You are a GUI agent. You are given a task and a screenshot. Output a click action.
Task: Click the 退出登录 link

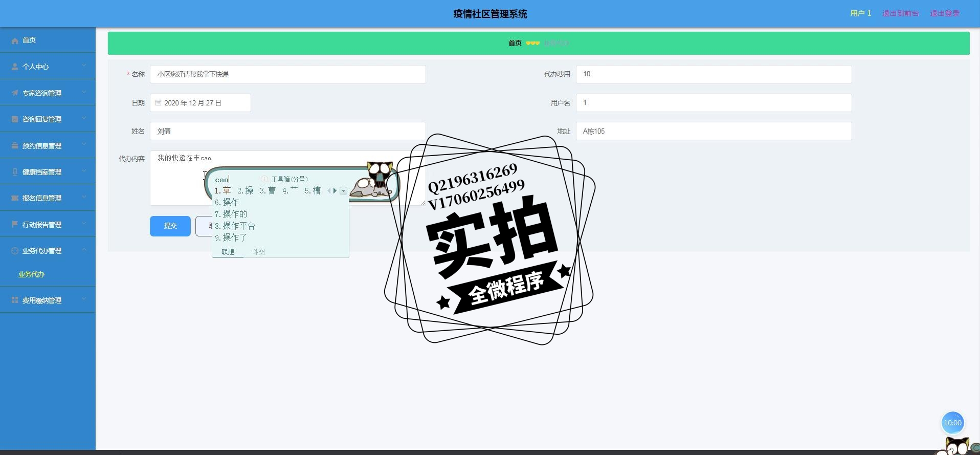945,13
